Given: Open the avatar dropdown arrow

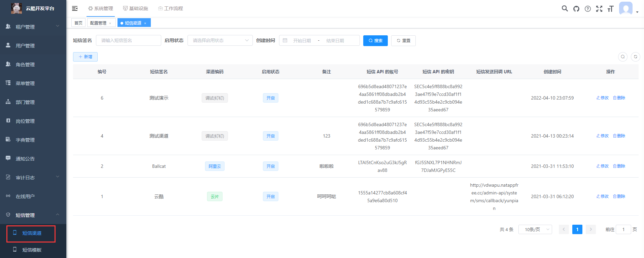Looking at the screenshot, I should tap(637, 12).
